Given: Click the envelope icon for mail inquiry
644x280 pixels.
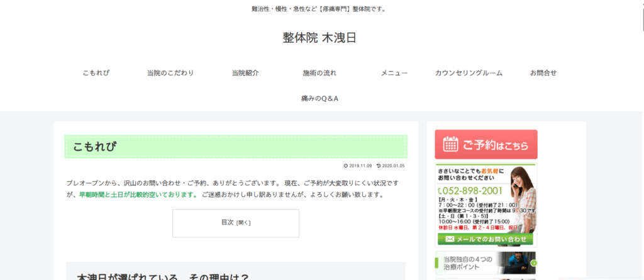Looking at the screenshot, I should coord(450,239).
